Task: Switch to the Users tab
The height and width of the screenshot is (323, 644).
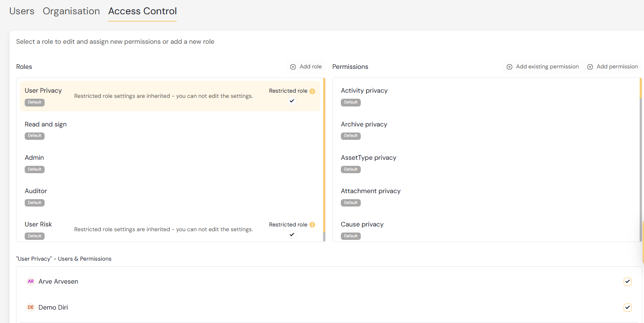Action: 22,11
